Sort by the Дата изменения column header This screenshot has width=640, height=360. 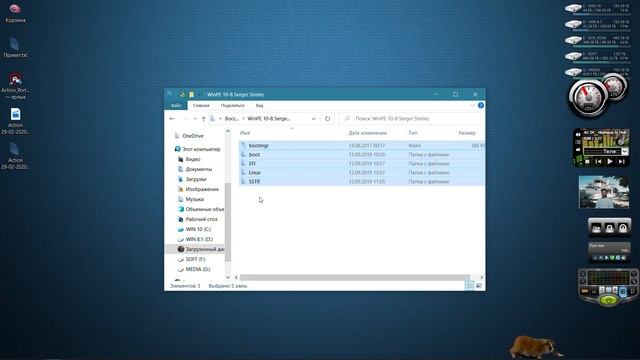(x=367, y=133)
